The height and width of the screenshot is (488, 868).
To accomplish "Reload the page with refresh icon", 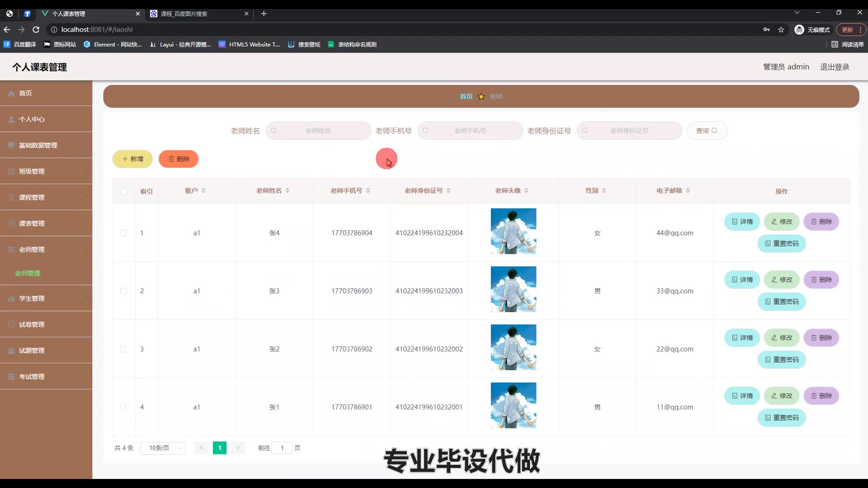I will (36, 30).
